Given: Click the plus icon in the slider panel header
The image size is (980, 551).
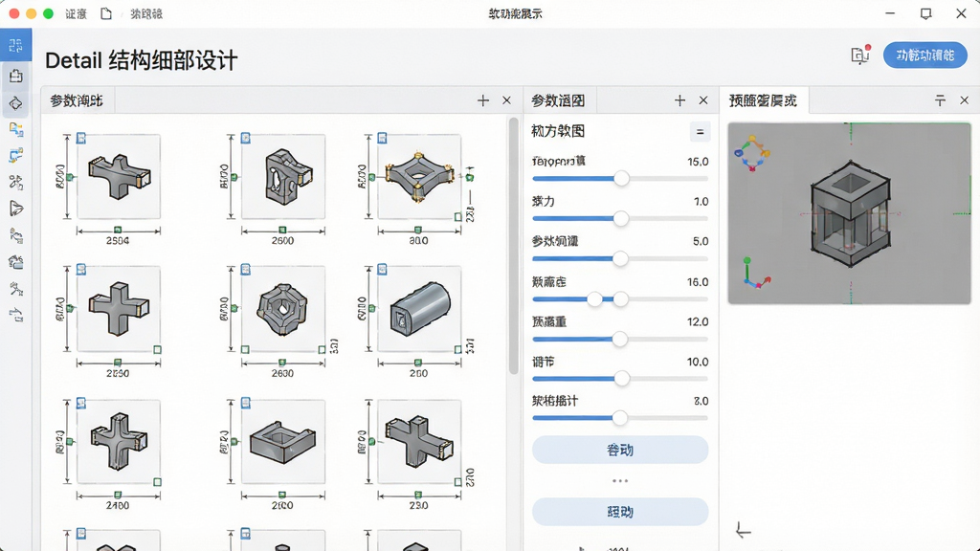Looking at the screenshot, I should click(680, 100).
